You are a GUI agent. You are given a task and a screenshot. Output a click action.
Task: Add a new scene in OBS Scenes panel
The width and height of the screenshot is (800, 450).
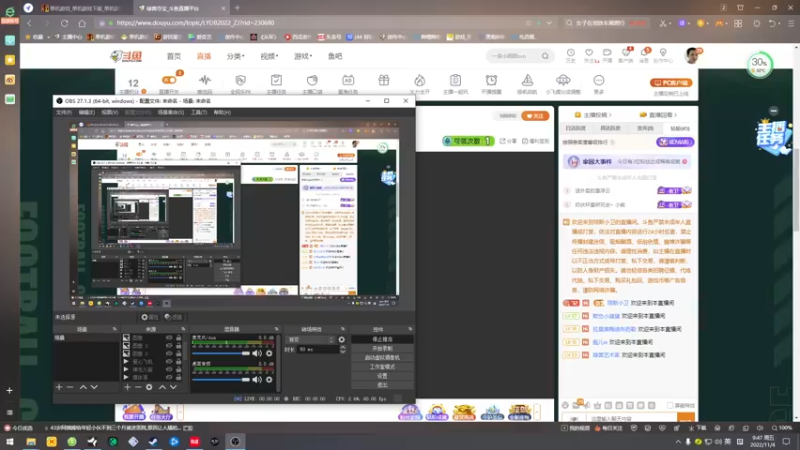pyautogui.click(x=59, y=387)
